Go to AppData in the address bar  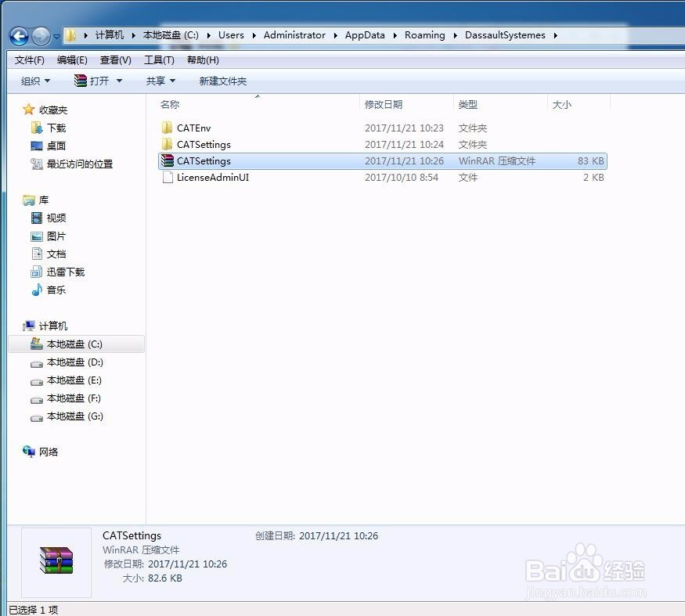(x=365, y=35)
